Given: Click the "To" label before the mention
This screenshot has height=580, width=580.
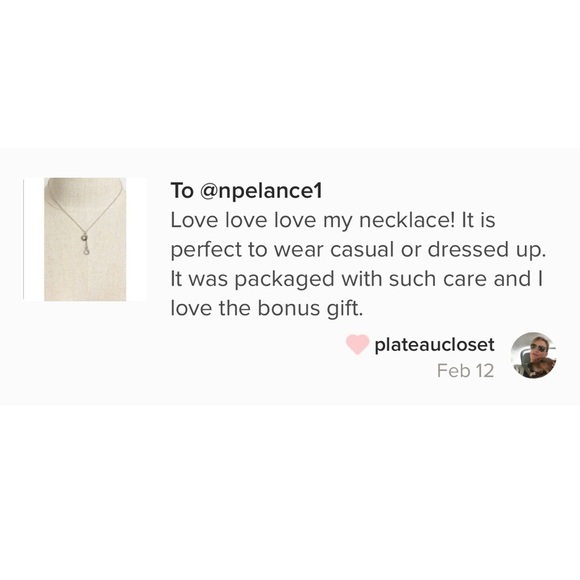Looking at the screenshot, I should click(182, 191).
